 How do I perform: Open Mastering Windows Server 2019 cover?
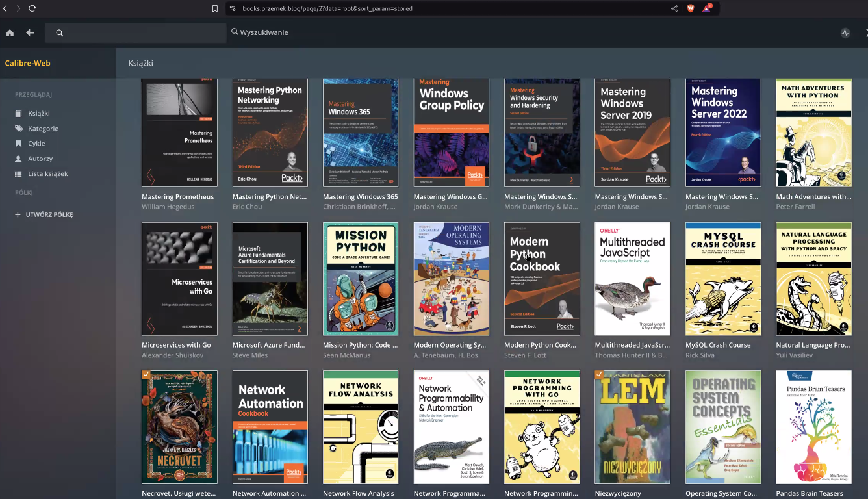click(x=632, y=133)
